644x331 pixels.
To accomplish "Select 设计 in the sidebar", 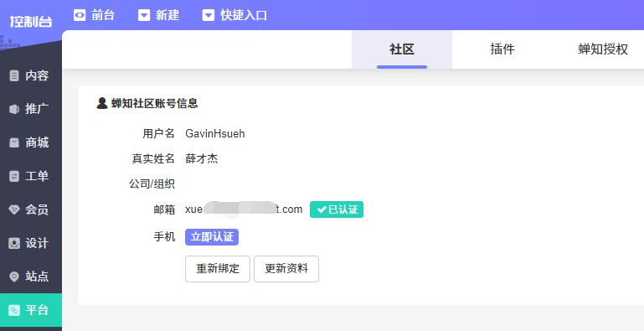I will coord(31,243).
